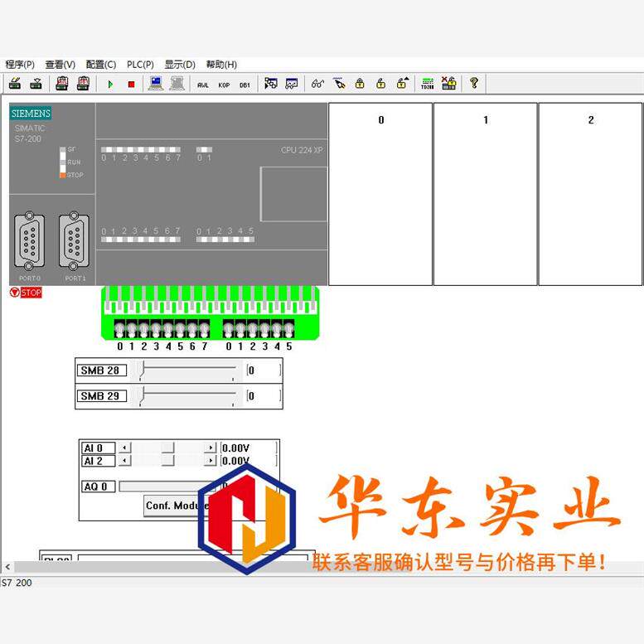Select expansion module slot 1
Viewport: 644px width, 644px height.
point(486,194)
